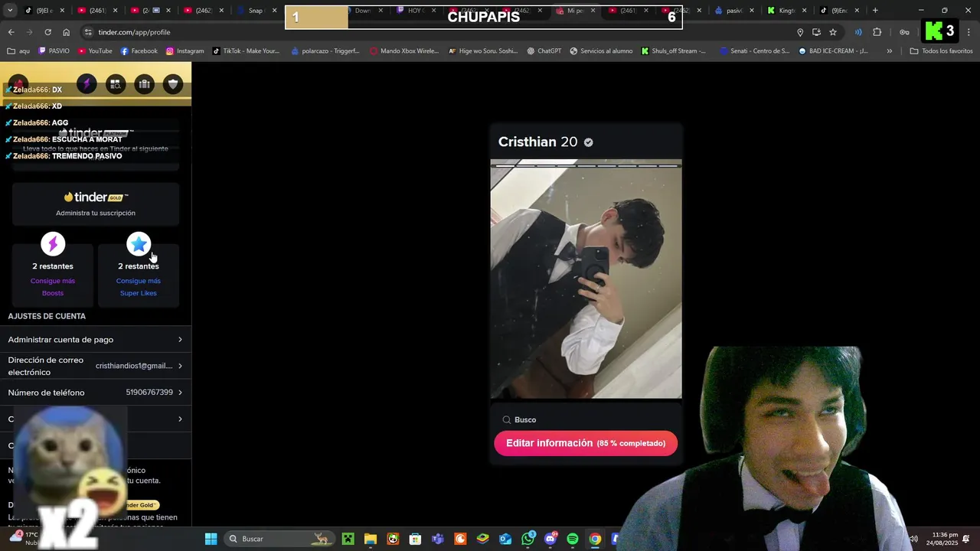Get more Boosts link
Image resolution: width=980 pixels, height=551 pixels.
(53, 287)
